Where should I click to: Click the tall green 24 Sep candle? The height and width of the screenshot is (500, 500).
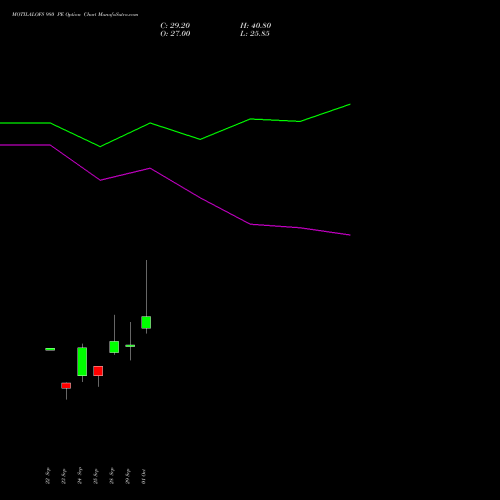point(82,362)
